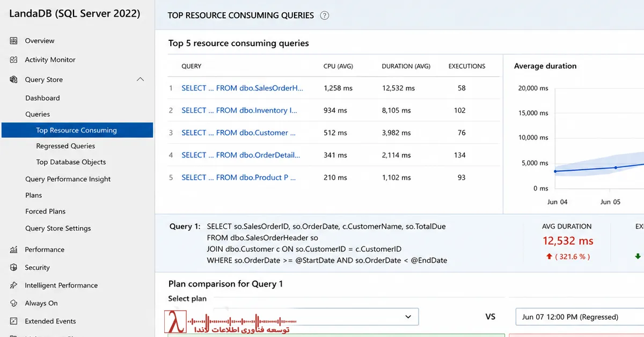644x337 pixels.
Task: Open Activity Monitor in sidebar
Action: point(50,60)
